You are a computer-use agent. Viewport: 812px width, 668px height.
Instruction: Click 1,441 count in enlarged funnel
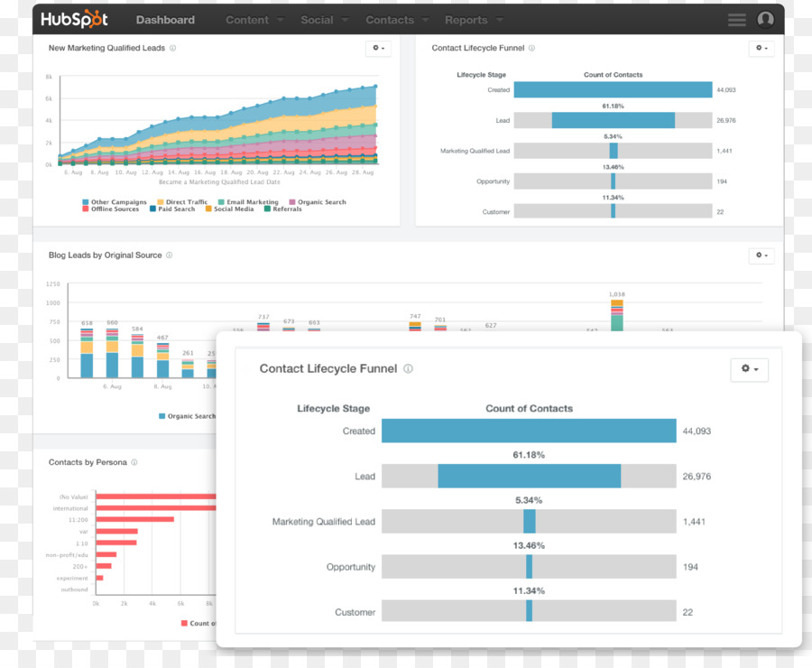pos(694,522)
